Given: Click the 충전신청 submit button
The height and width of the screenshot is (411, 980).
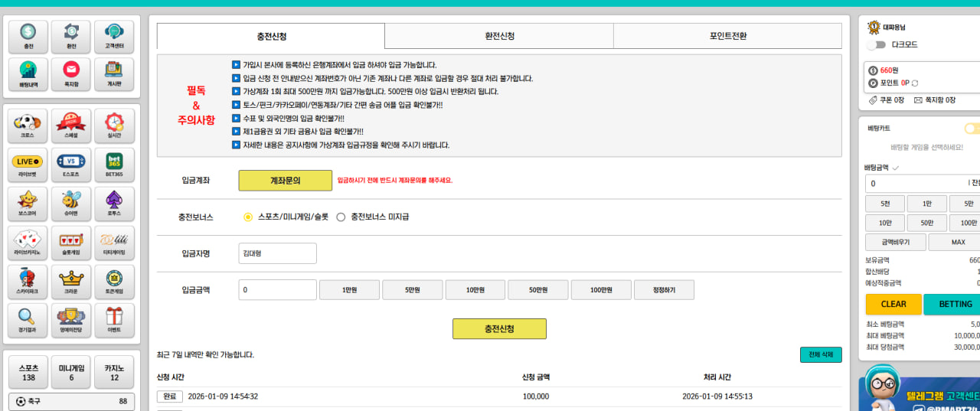Looking at the screenshot, I should pyautogui.click(x=499, y=329).
